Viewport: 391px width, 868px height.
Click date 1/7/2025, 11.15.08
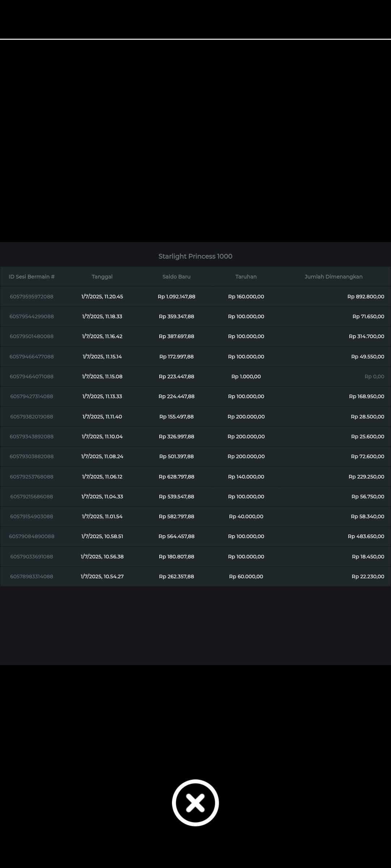102,376
